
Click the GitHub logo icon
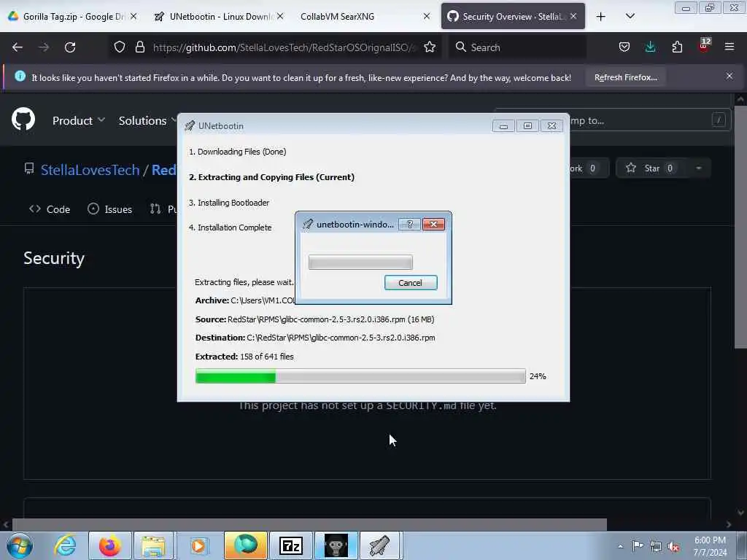click(x=23, y=119)
